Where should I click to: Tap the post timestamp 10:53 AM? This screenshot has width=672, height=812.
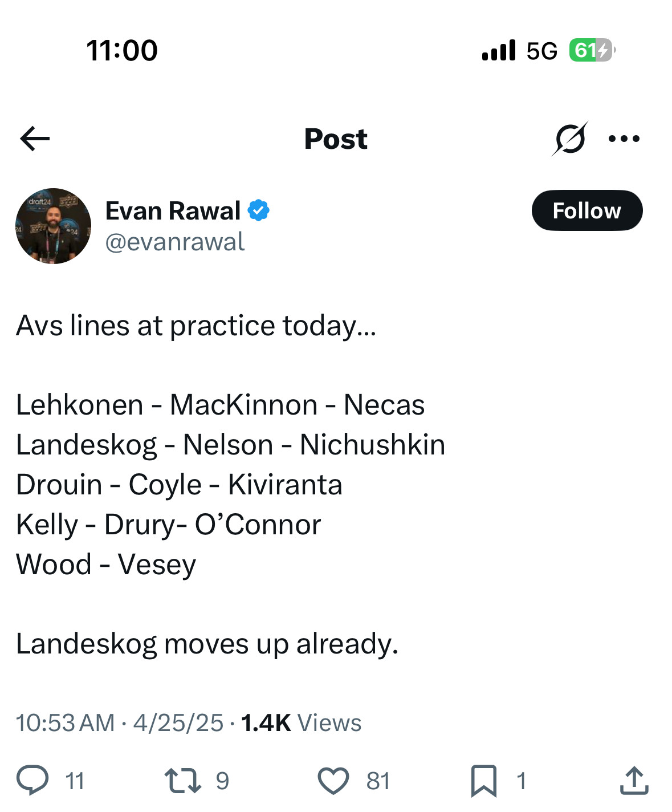65,723
